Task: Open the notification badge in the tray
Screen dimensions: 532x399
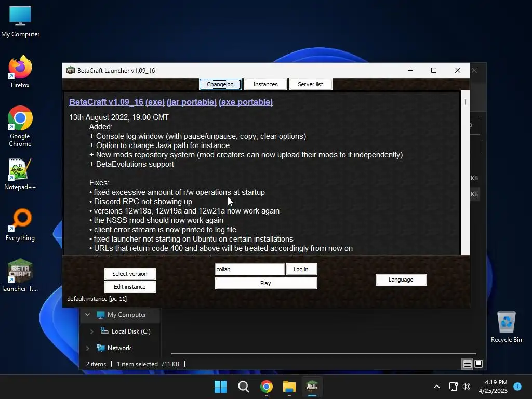Action: pos(517,387)
